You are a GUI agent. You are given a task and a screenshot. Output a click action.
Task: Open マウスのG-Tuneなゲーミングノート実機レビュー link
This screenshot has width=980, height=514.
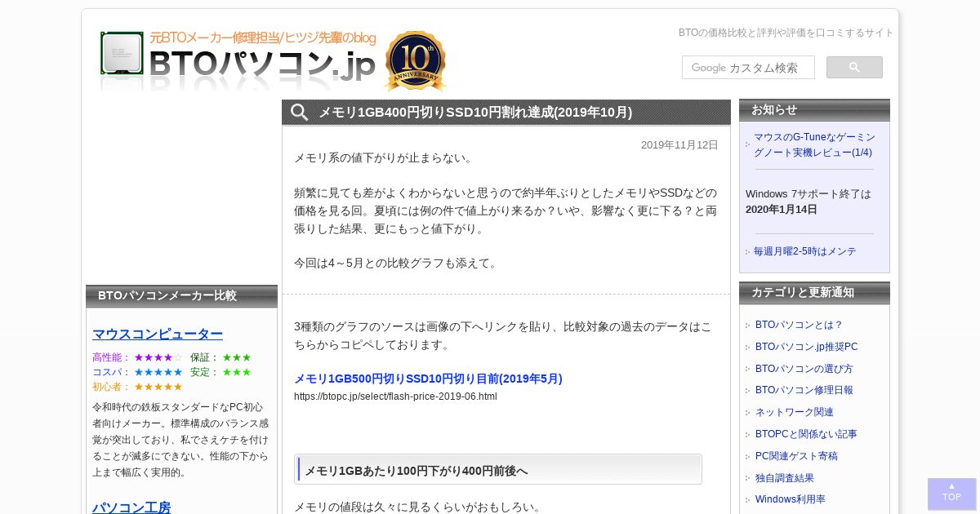point(814,144)
